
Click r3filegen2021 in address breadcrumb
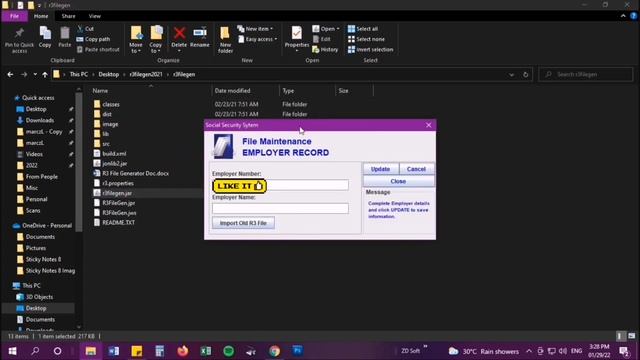tap(146, 74)
